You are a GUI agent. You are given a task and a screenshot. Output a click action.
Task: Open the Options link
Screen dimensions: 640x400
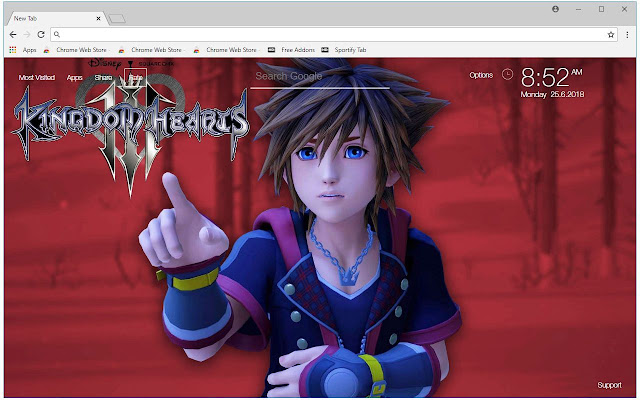pos(481,75)
